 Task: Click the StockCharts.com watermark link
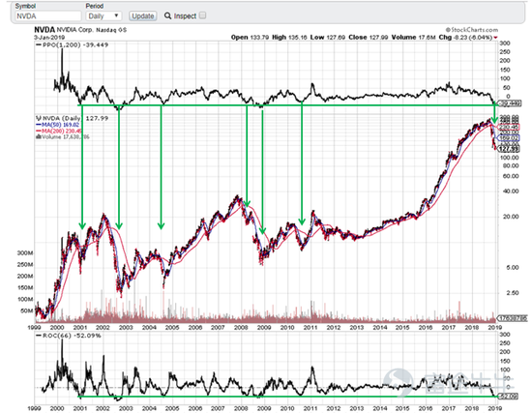[472, 30]
